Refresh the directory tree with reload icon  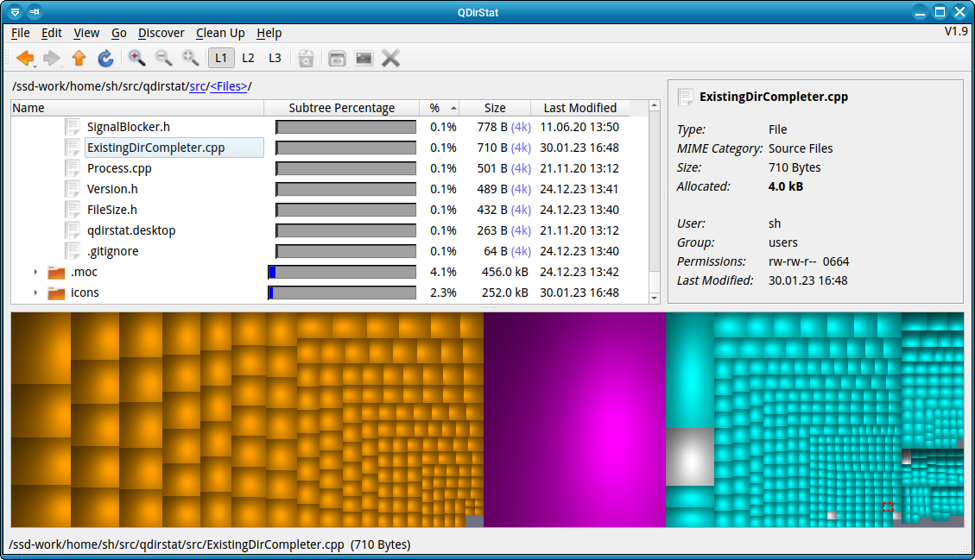coord(105,58)
